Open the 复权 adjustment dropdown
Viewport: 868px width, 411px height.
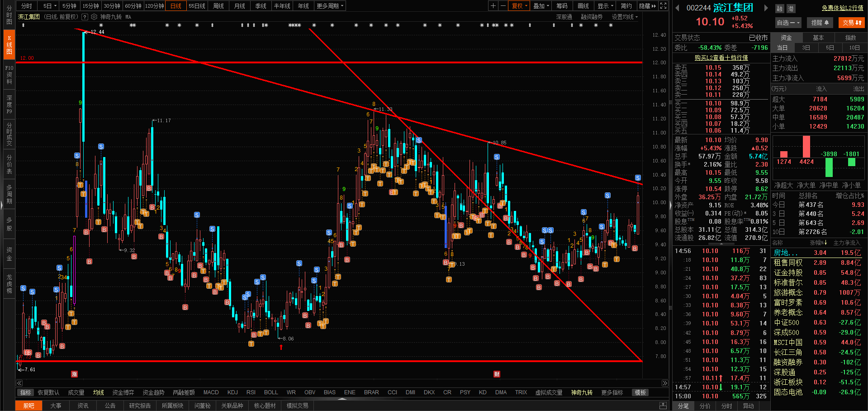[519, 6]
